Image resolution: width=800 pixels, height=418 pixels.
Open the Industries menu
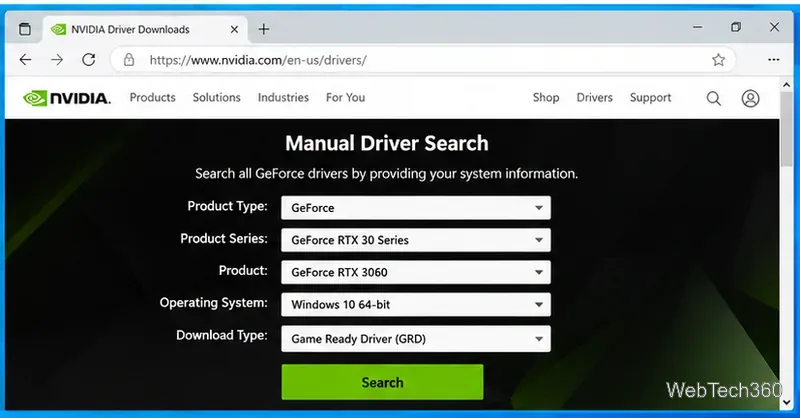click(x=283, y=97)
